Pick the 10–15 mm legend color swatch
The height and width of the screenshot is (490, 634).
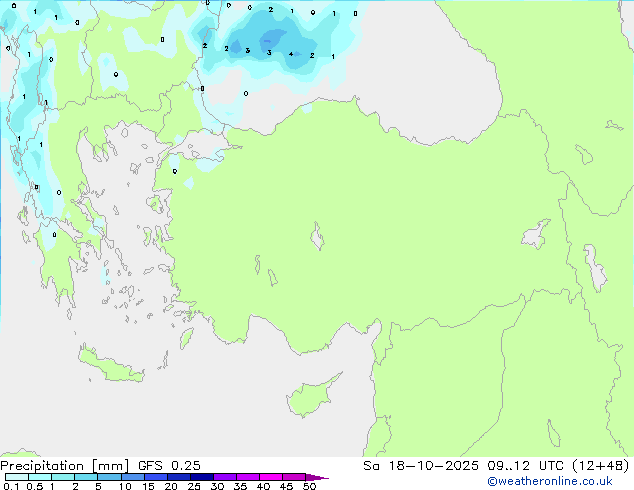[x=133, y=477]
